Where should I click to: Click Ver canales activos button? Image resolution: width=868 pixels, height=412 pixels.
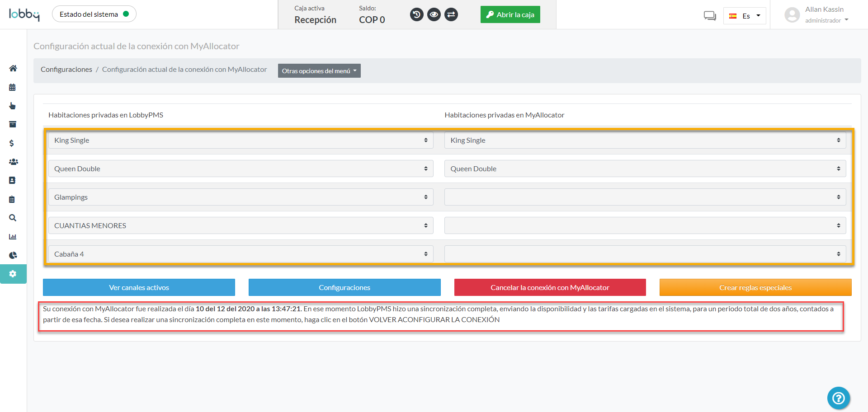[x=139, y=287]
